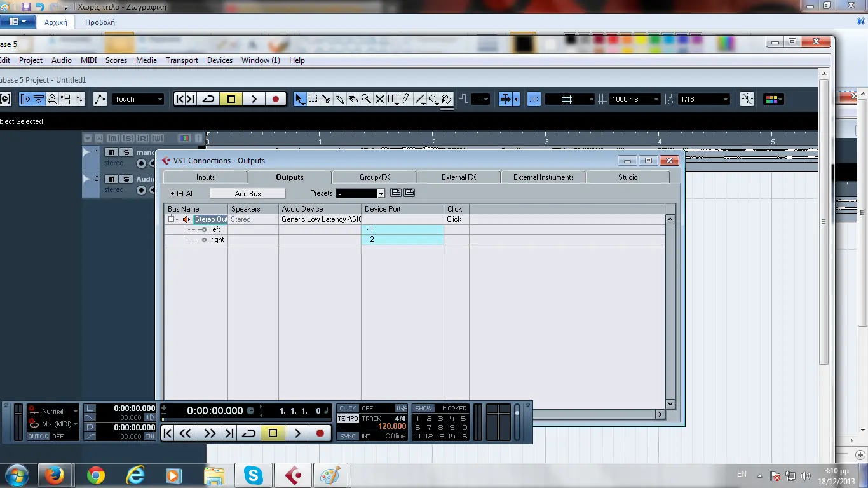
Task: Select the Draw pencil tool
Action: (x=406, y=99)
